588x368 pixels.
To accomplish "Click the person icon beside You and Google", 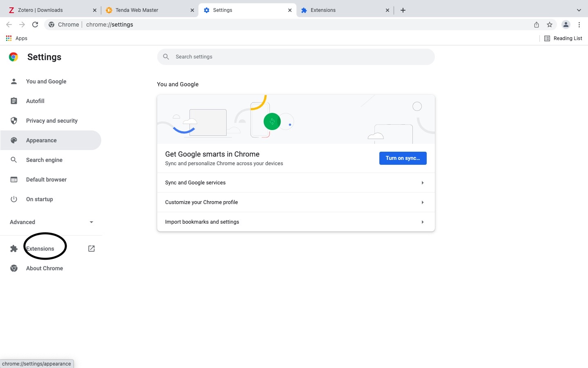I will tap(14, 81).
